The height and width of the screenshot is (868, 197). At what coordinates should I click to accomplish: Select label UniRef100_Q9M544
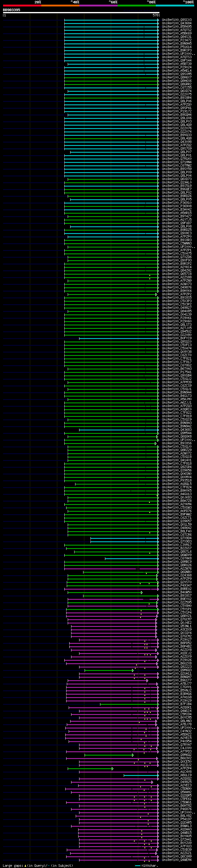pyautogui.click(x=177, y=433)
